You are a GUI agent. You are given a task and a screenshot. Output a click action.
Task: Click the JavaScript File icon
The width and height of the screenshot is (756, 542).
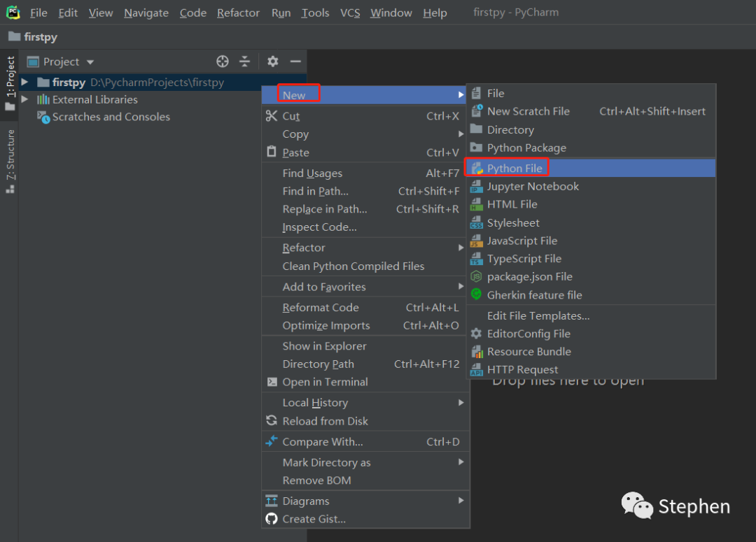(x=477, y=241)
